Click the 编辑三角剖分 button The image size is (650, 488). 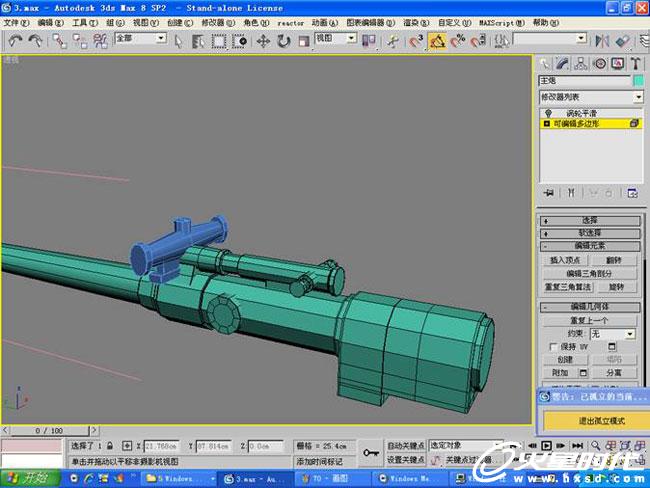tap(589, 273)
